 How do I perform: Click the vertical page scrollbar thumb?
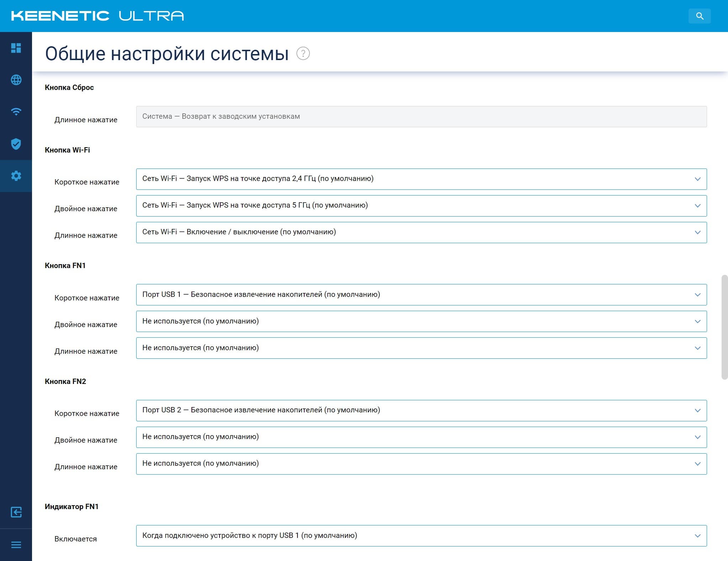pos(724,327)
